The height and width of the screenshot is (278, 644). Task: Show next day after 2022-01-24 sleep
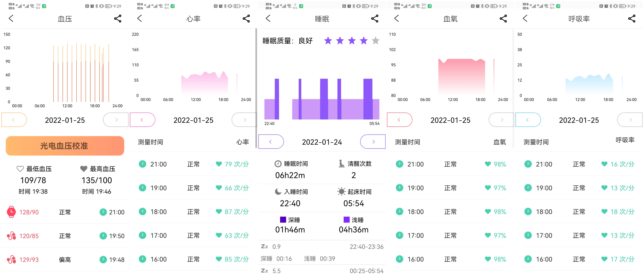tap(373, 142)
